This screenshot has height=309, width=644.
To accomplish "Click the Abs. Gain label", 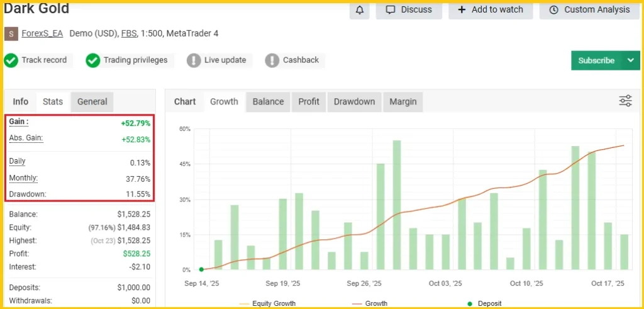I will click(x=26, y=138).
